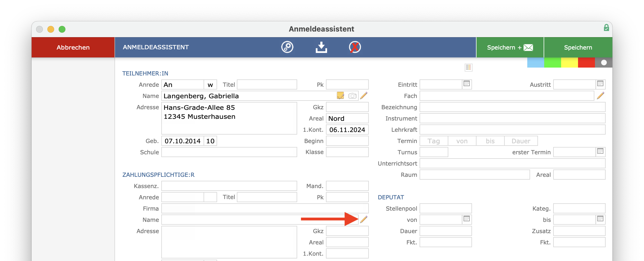Image resolution: width=644 pixels, height=261 pixels.
Task: Click the Kateg. field
Action: click(x=579, y=208)
